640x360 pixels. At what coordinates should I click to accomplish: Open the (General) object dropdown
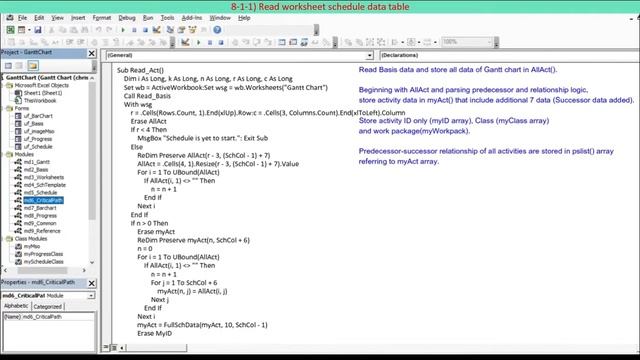click(x=370, y=55)
